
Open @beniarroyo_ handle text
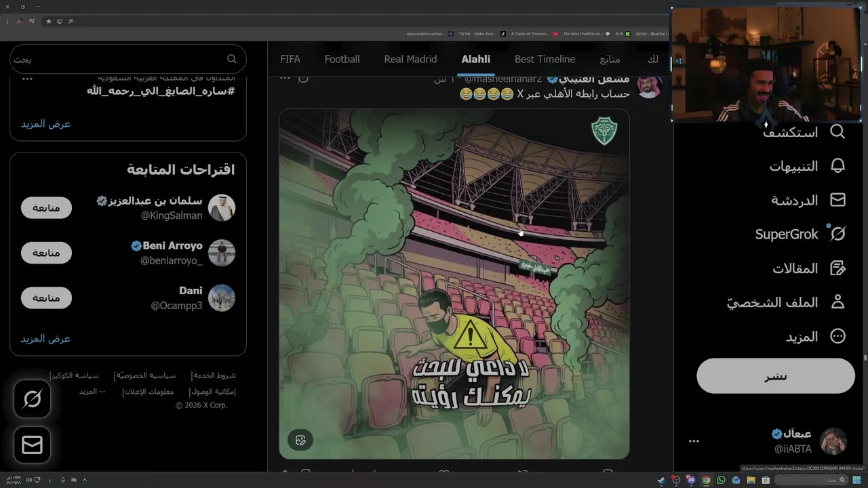pyautogui.click(x=172, y=260)
